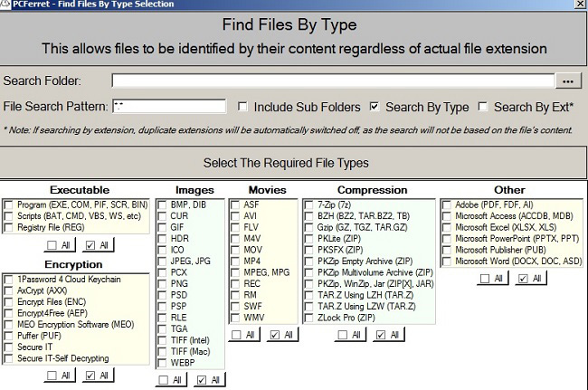Click the Search Folder path field

(x=333, y=81)
